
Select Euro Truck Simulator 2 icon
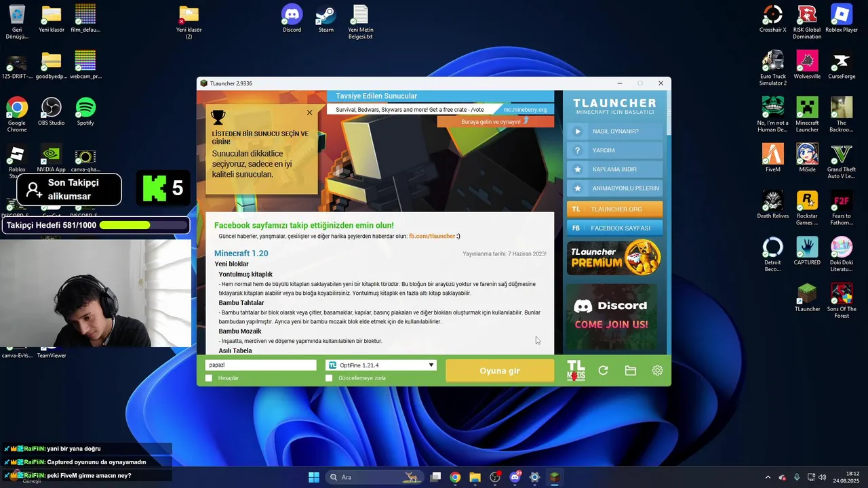(772, 68)
